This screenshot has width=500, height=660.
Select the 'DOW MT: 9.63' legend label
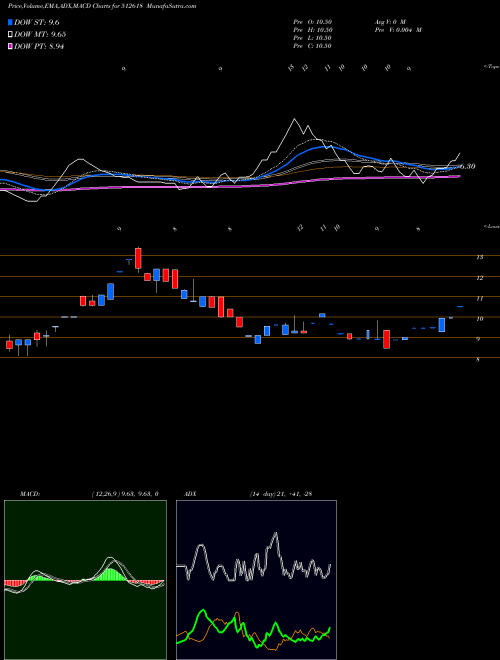click(x=40, y=35)
